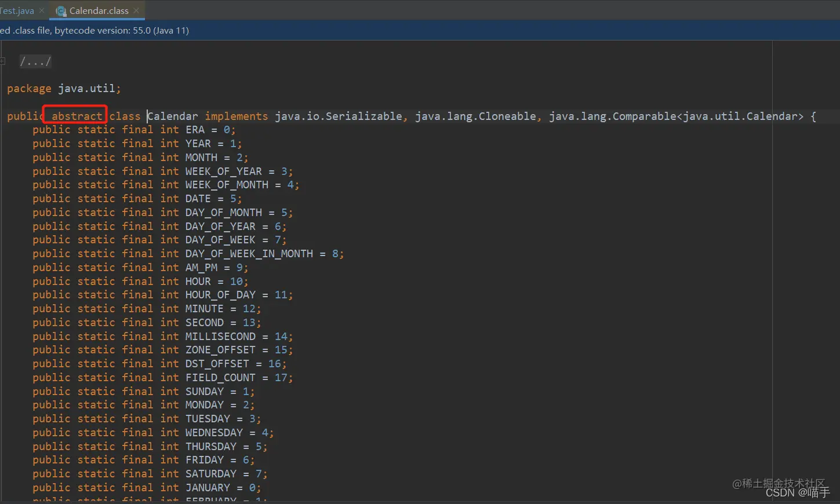Screen dimensions: 840x504
Task: Click the JANUARY constant
Action: (208, 488)
